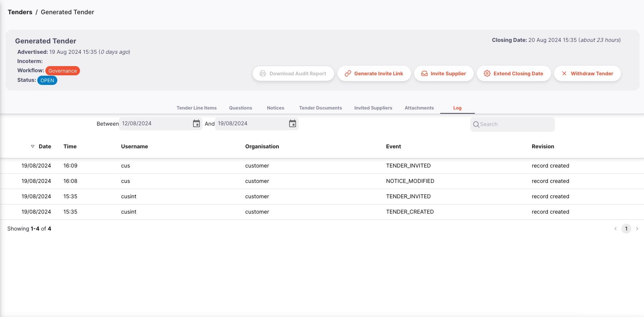
Task: Click the Showing 1-4 of 4 text
Action: click(29, 229)
